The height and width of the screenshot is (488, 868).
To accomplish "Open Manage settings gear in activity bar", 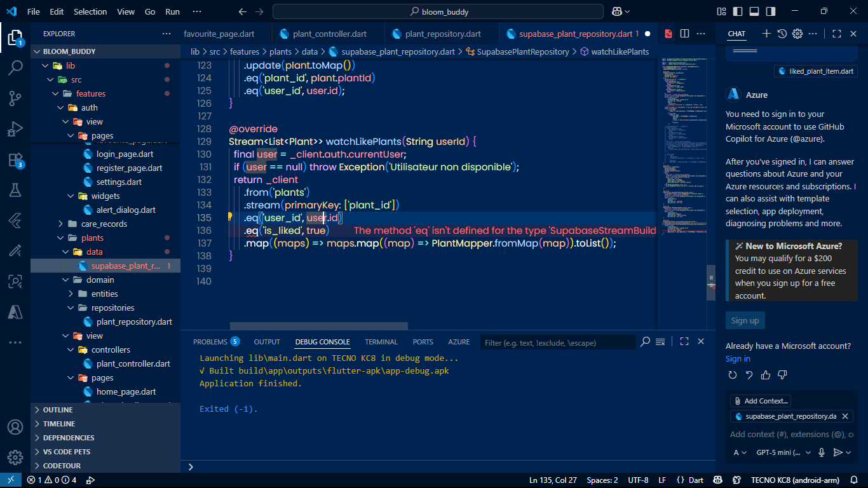I will [15, 457].
